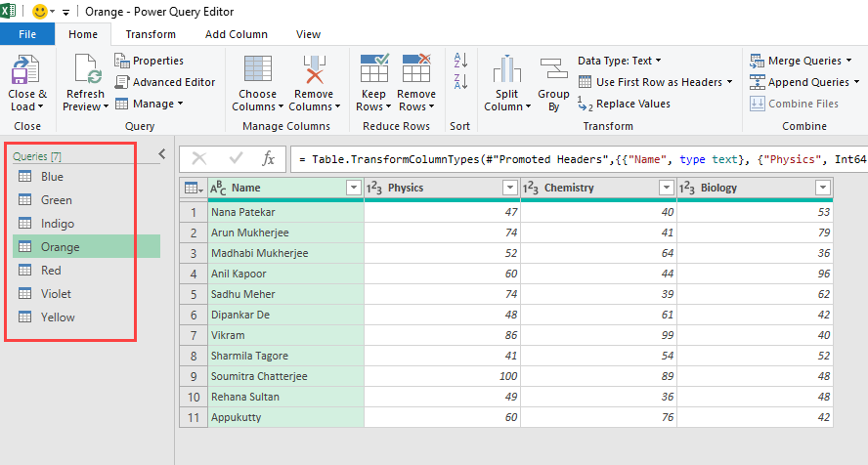Screen dimensions: 868x465
Task: Switch to the Home tab
Action: click(x=83, y=34)
